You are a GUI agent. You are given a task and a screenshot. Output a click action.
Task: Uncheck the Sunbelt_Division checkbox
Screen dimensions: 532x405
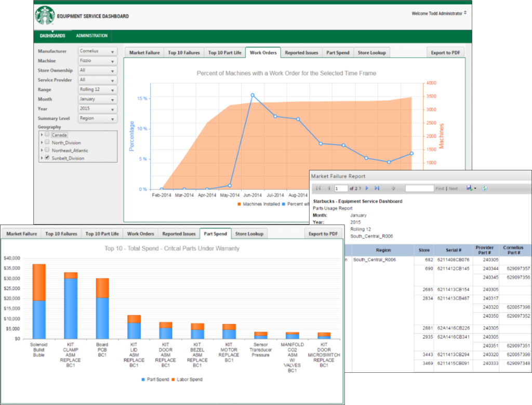pyautogui.click(x=47, y=158)
